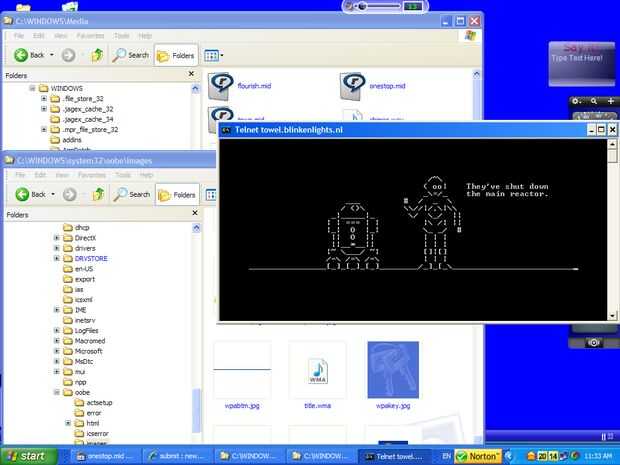
Task: Click the Windows Start button
Action: 29,456
